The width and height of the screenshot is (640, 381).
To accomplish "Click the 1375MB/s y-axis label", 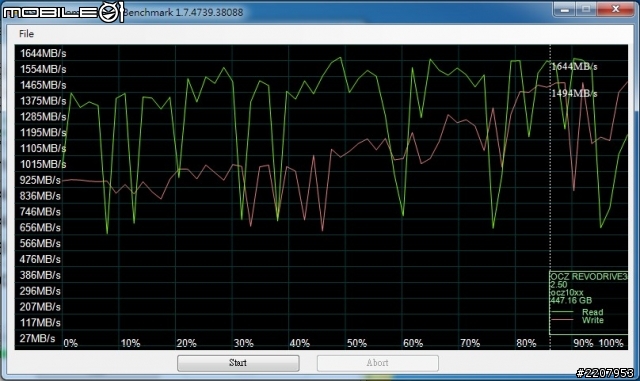I will 43,101.
